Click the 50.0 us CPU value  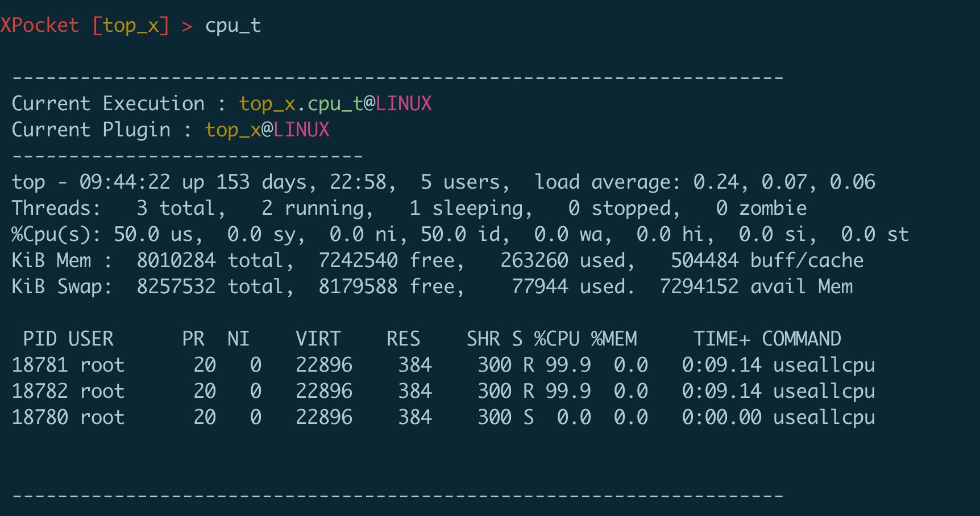pos(153,235)
